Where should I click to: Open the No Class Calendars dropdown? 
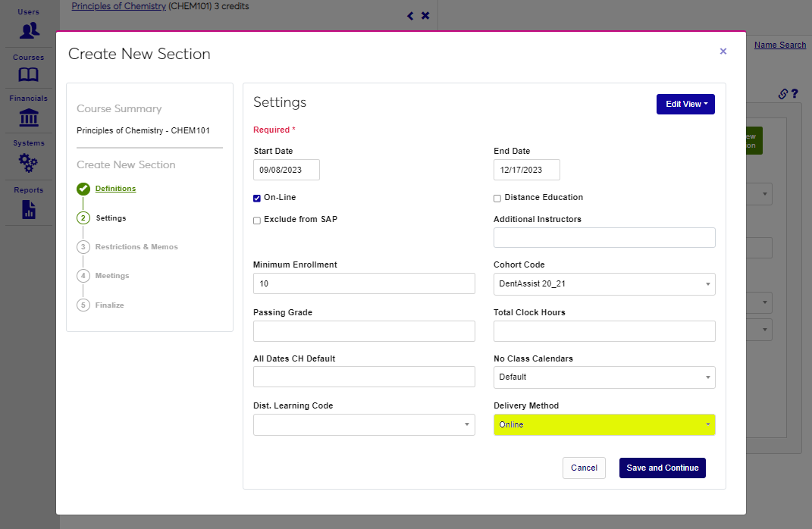tap(604, 377)
